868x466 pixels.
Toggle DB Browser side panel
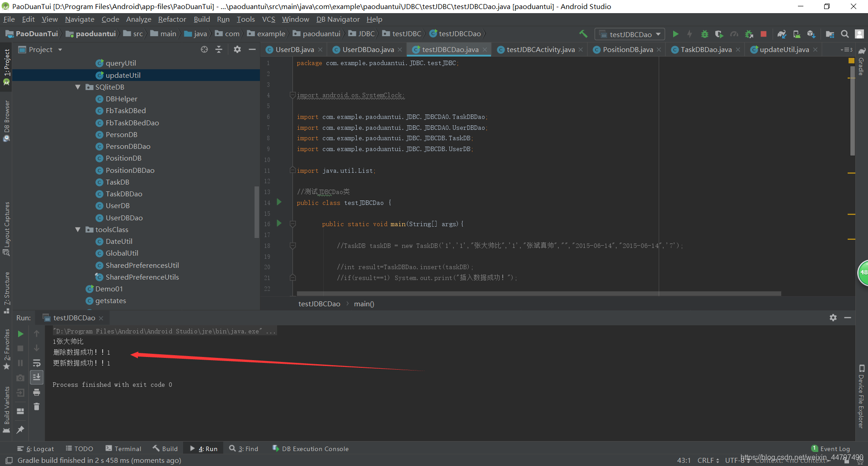tap(6, 121)
